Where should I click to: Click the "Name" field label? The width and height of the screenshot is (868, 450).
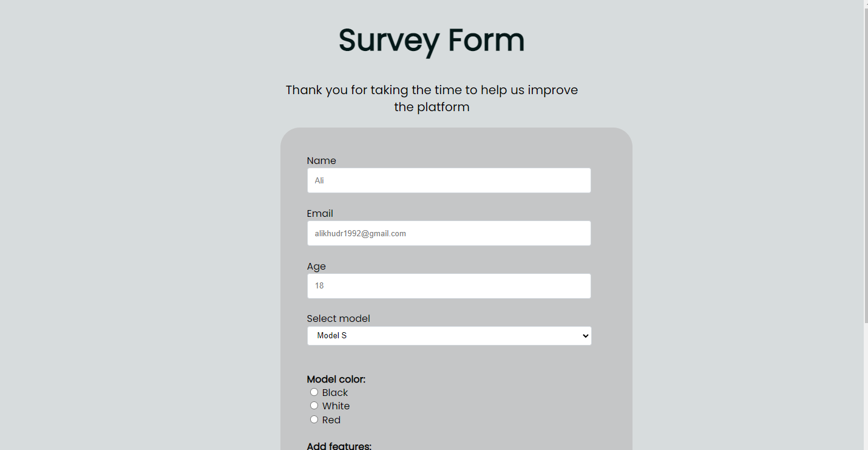click(x=321, y=161)
